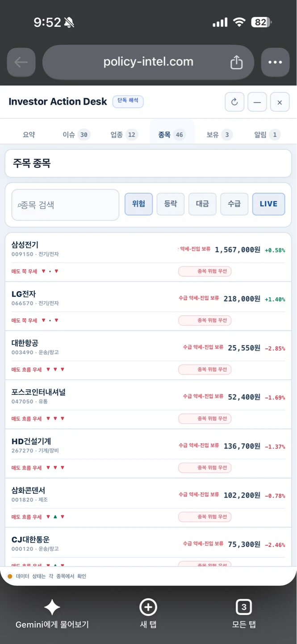Switch to the 이슈 tab
Screen dimensions: 297x644
[x=76, y=135]
